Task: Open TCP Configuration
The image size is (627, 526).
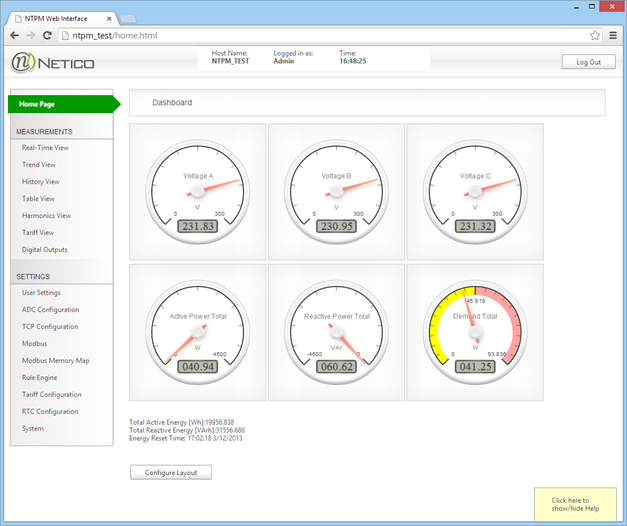Action: (x=50, y=326)
